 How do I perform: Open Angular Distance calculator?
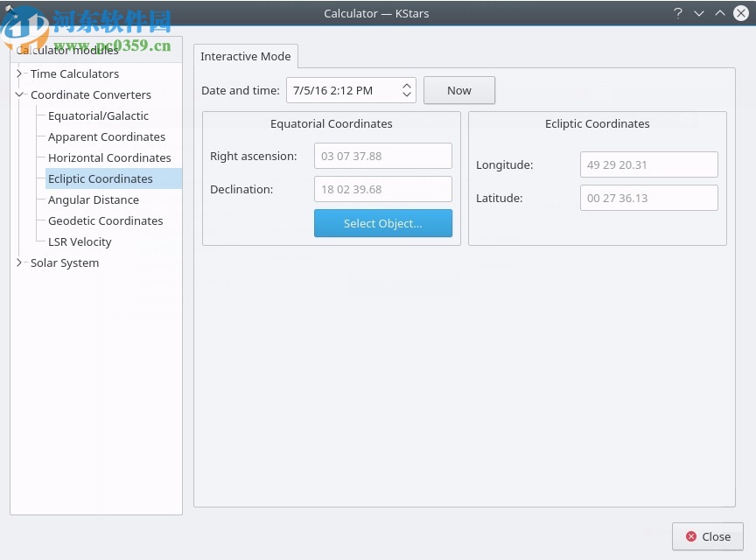94,199
